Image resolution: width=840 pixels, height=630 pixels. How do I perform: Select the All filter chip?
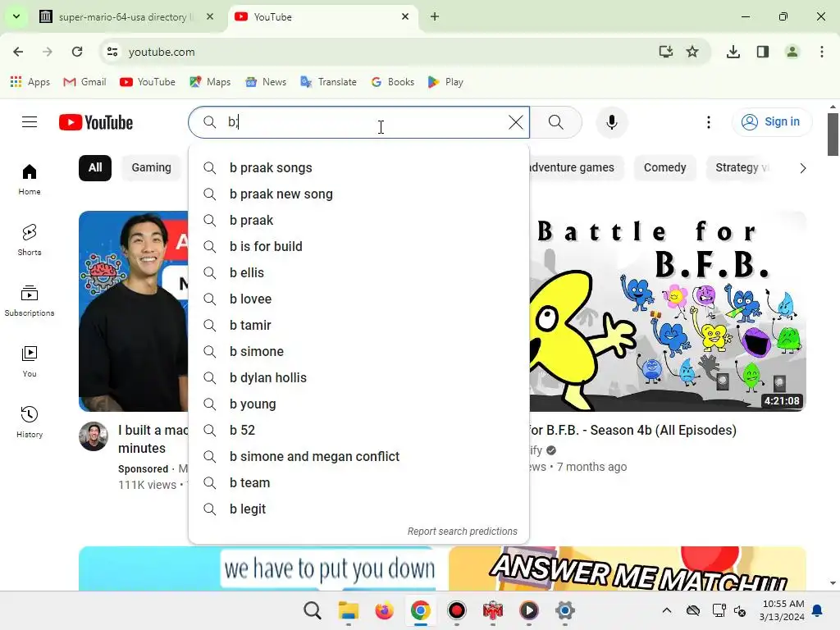(95, 167)
